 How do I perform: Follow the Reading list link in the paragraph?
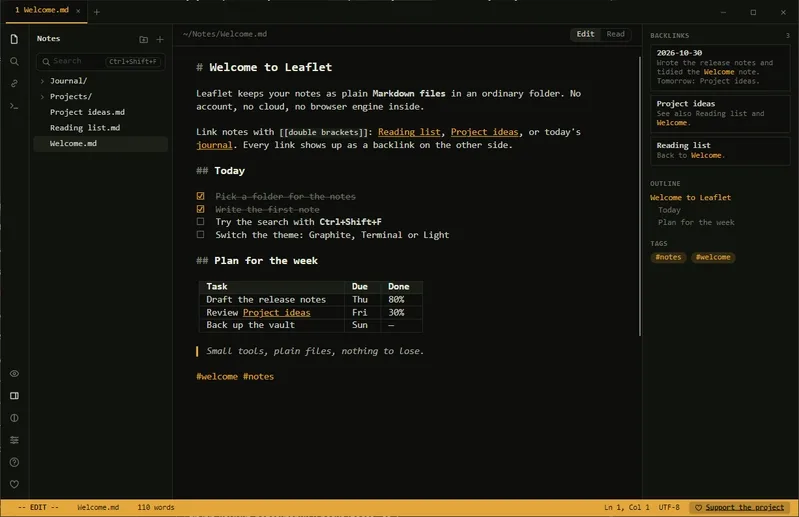coord(409,132)
